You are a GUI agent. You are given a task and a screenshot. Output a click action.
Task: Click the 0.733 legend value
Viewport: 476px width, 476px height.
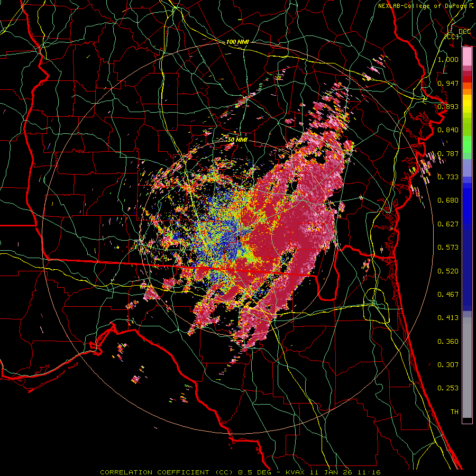pos(448,177)
